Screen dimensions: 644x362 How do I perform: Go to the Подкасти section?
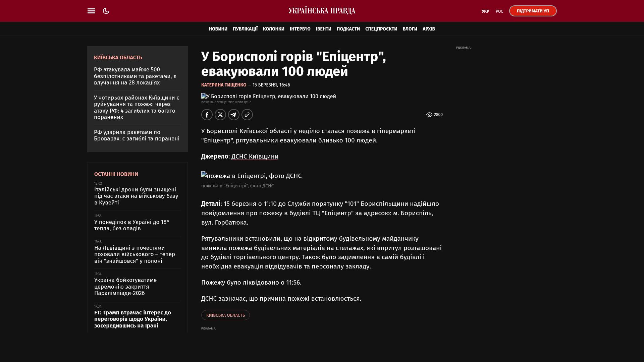point(348,29)
